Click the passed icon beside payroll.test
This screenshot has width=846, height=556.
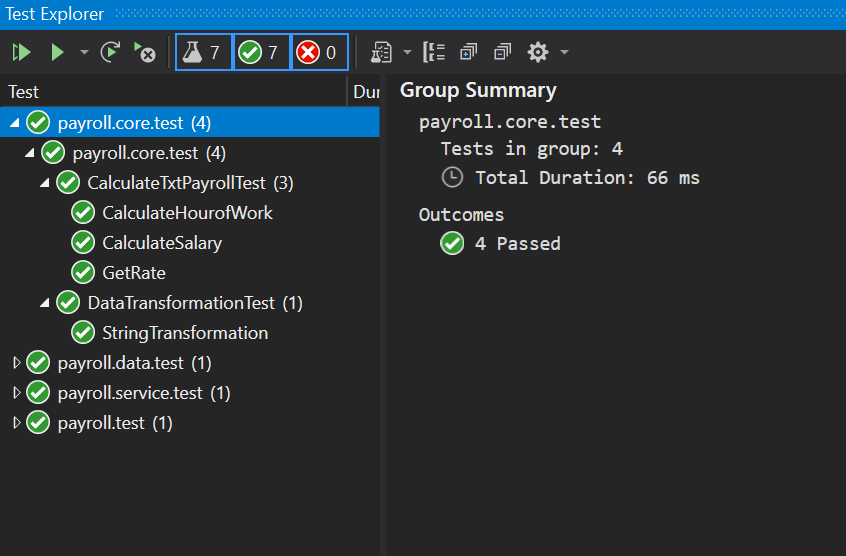pos(38,422)
